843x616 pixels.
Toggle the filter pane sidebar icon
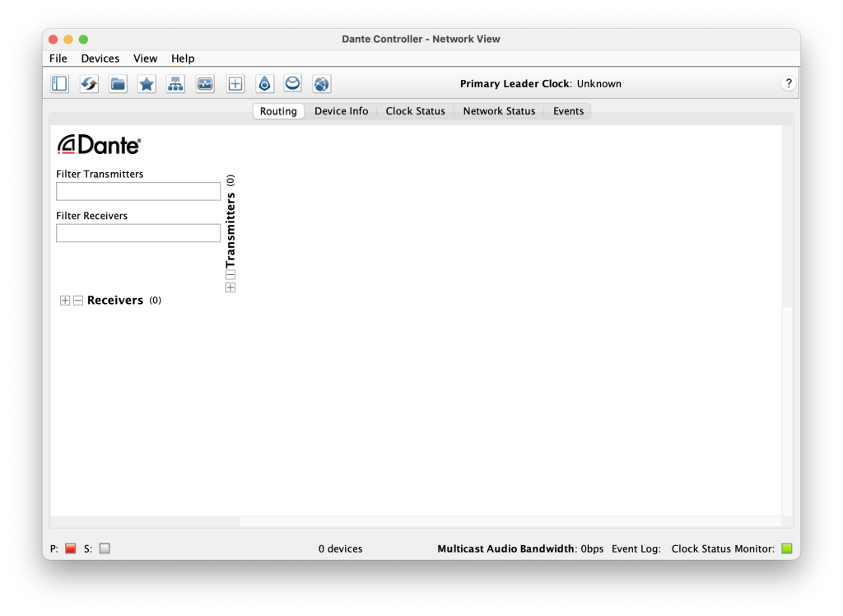59,84
